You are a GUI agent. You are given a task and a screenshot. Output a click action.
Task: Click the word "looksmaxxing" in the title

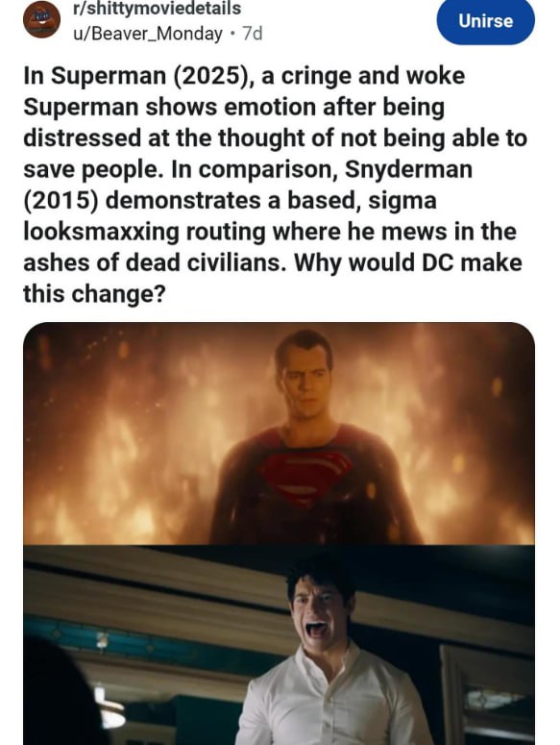pyautogui.click(x=101, y=232)
